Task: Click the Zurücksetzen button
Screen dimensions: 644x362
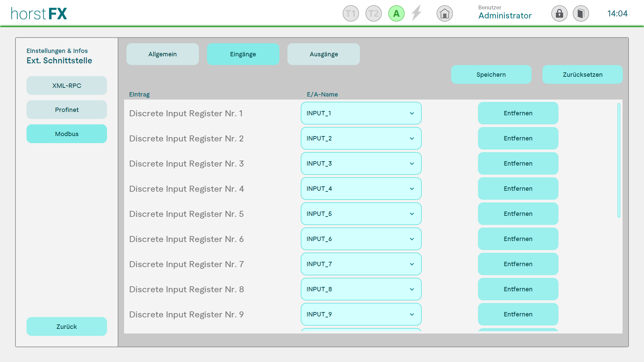Action: 582,75
